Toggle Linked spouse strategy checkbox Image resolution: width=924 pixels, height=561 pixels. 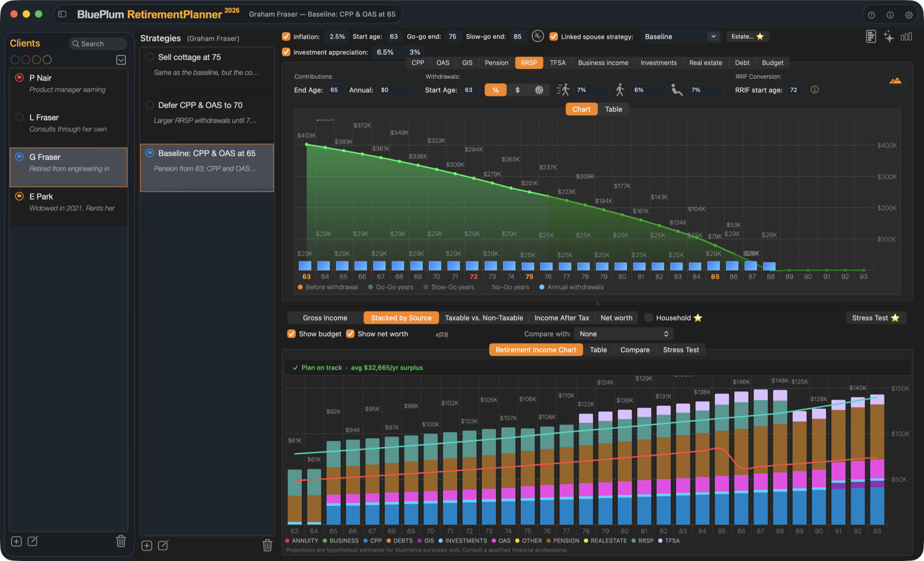(553, 37)
